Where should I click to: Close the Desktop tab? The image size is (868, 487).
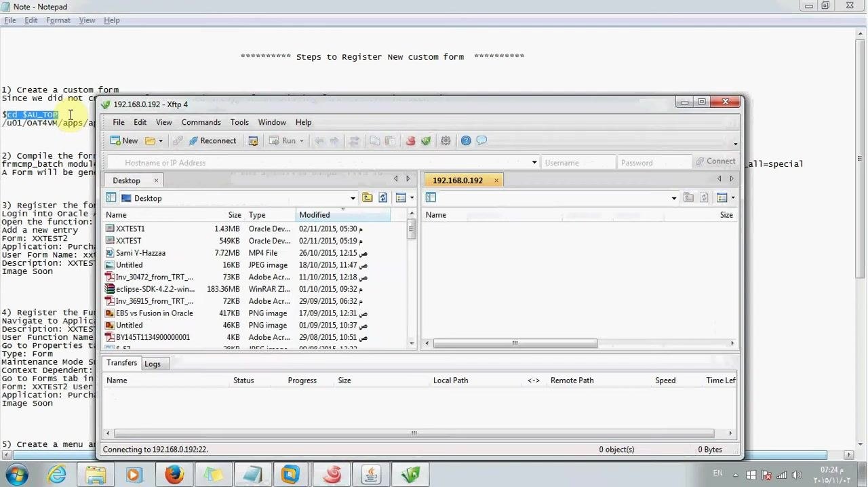pyautogui.click(x=156, y=180)
